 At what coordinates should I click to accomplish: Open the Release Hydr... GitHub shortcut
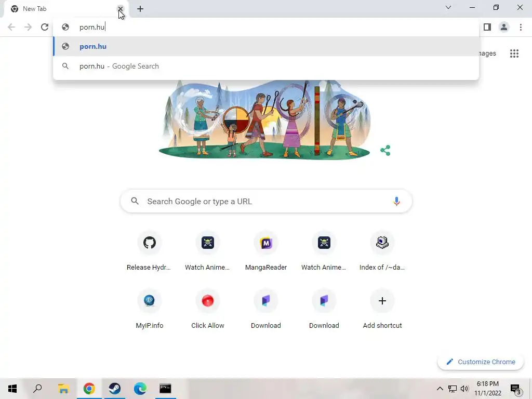point(149,251)
